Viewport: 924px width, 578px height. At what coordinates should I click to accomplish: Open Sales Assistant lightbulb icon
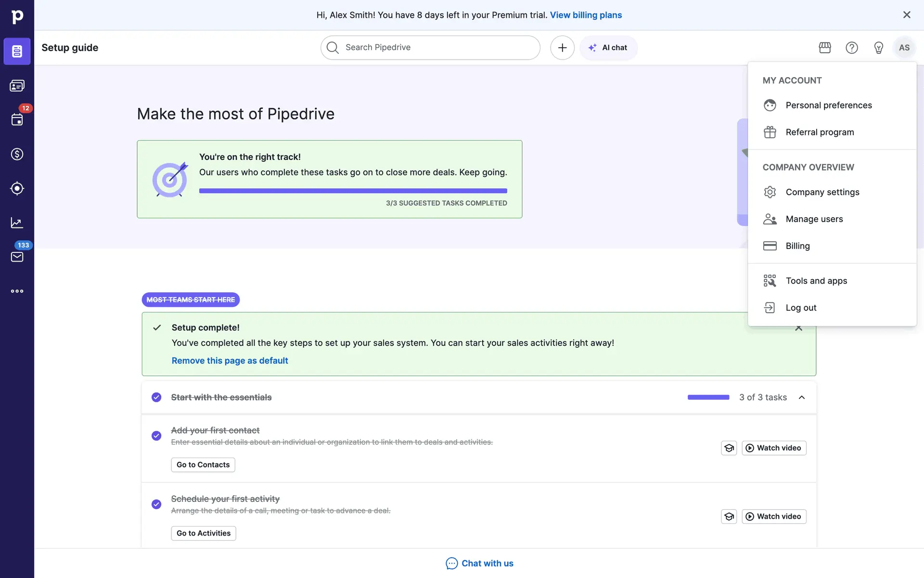[x=878, y=48]
